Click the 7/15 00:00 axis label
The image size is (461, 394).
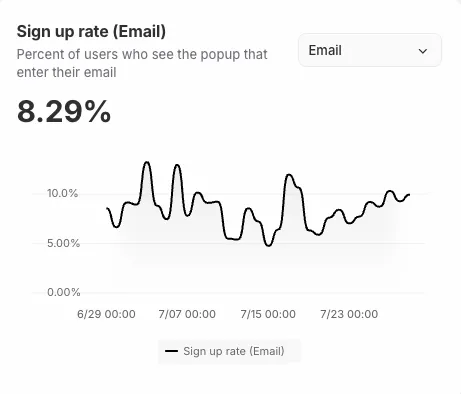[x=268, y=314]
